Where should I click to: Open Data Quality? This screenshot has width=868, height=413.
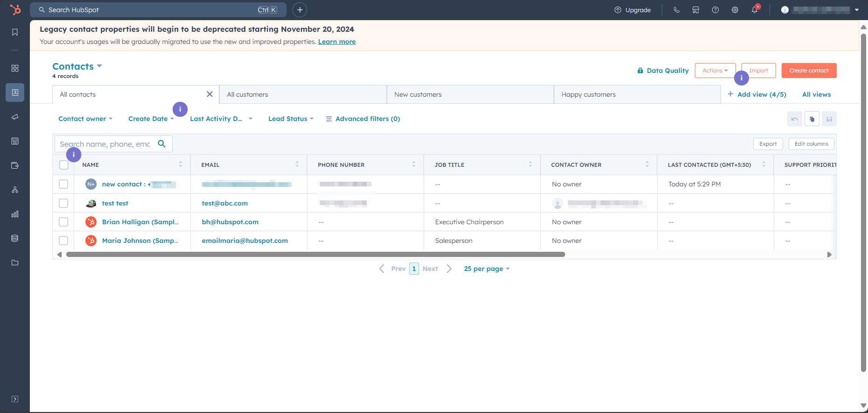pyautogui.click(x=663, y=71)
